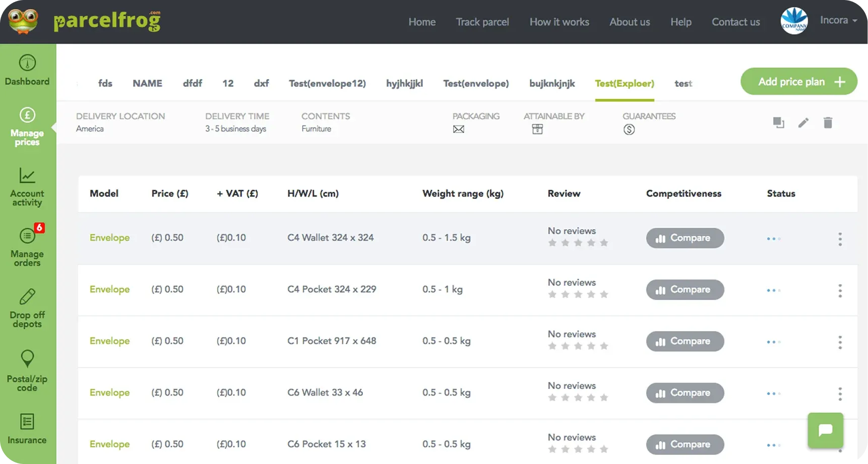Screen dimensions: 868x464
Task: Delete price plan using trash icon
Action: [828, 123]
